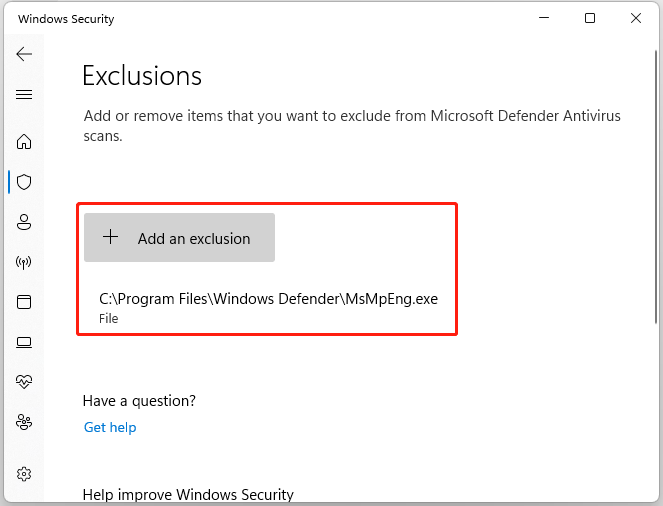Go to the Home section icon
Screen dimensions: 663x506
pyautogui.click(x=24, y=141)
